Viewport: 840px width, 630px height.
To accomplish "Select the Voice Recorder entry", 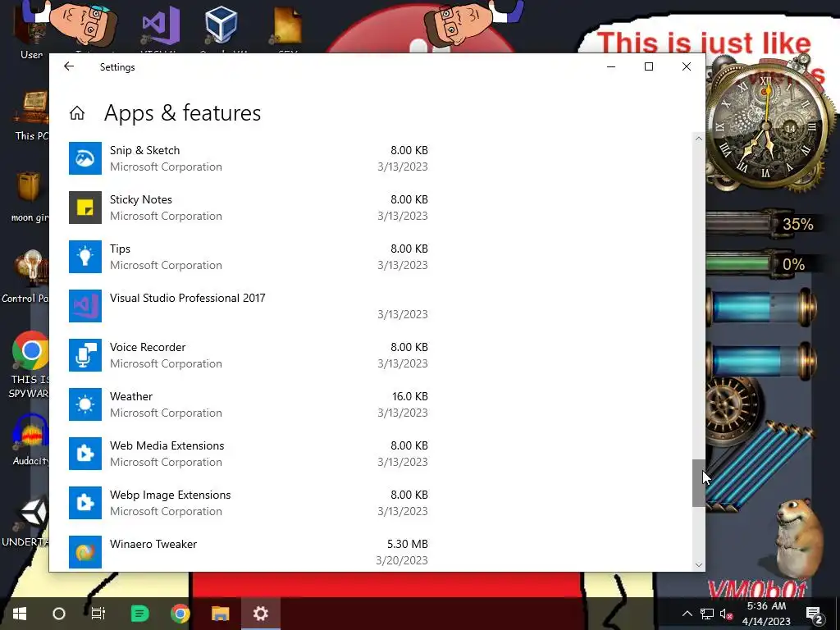I will tap(249, 355).
